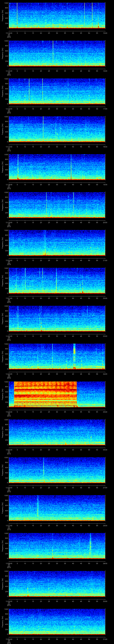Click the 13:24:00 start time label

coord(9,412)
